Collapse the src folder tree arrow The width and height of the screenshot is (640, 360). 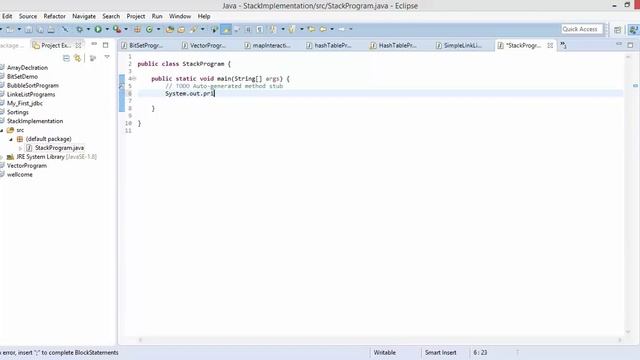point(2,130)
